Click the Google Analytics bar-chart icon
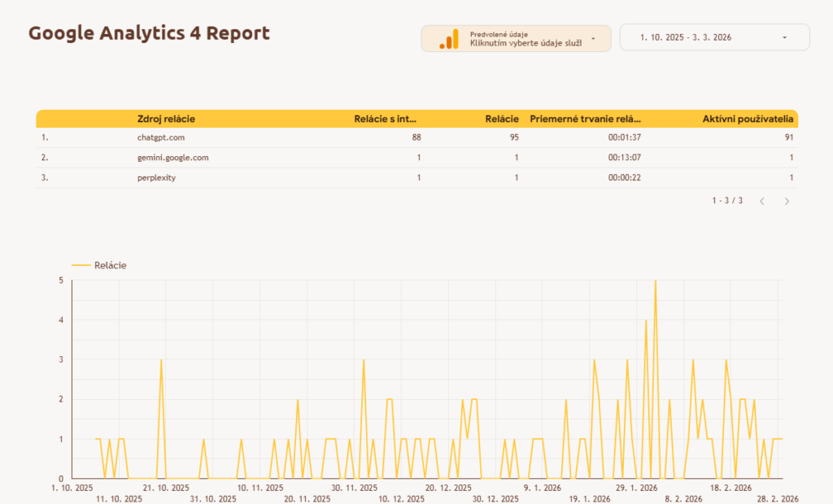Screen dimensions: 833x504 448,39
